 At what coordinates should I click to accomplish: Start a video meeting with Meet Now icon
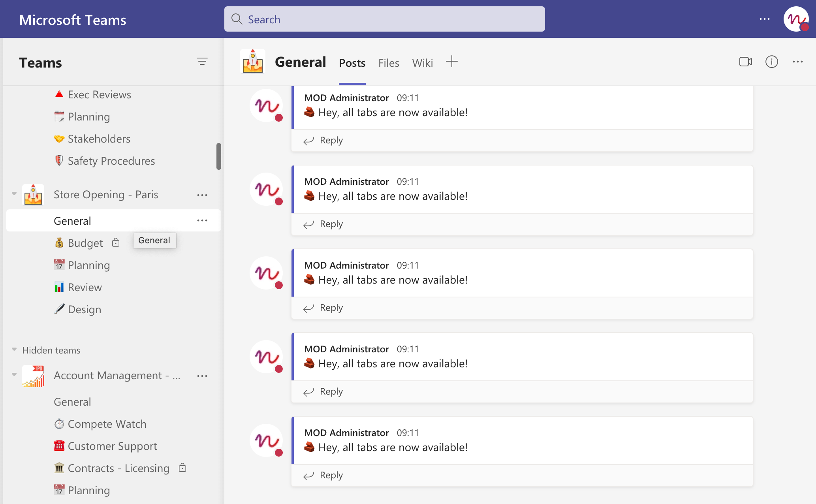pyautogui.click(x=745, y=62)
